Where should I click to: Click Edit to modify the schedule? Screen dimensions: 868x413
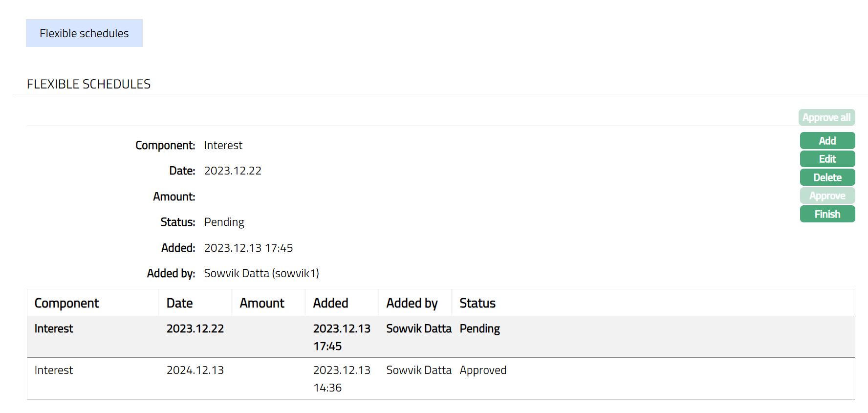click(x=827, y=159)
